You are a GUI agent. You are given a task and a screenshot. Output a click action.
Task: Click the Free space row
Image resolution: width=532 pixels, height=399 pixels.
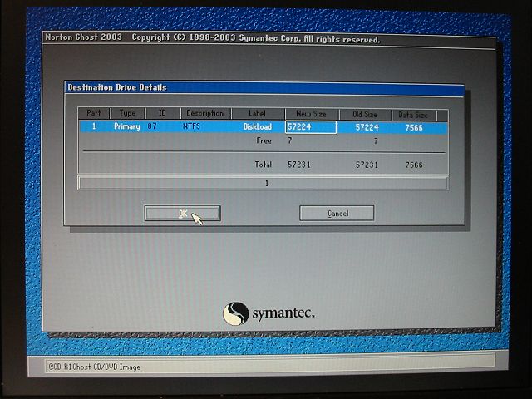pyautogui.click(x=264, y=141)
